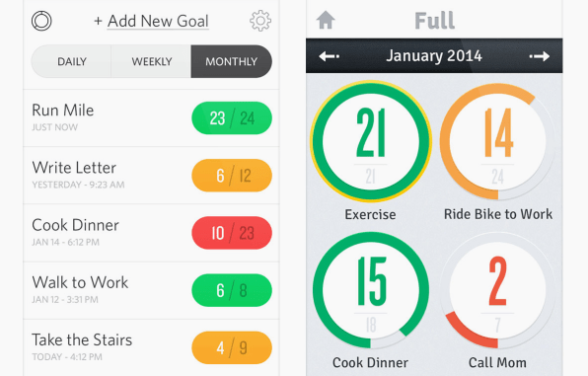Go to previous month with left arrow
This screenshot has height=376, width=588.
[x=330, y=56]
